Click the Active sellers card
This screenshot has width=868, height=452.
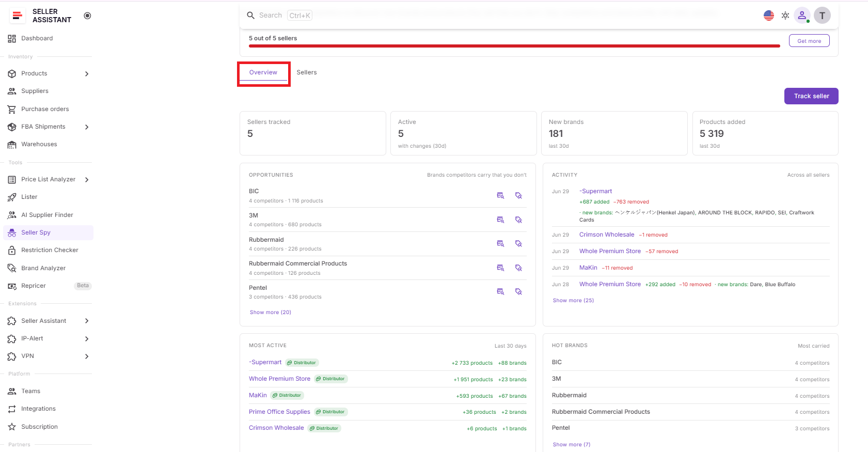click(464, 133)
